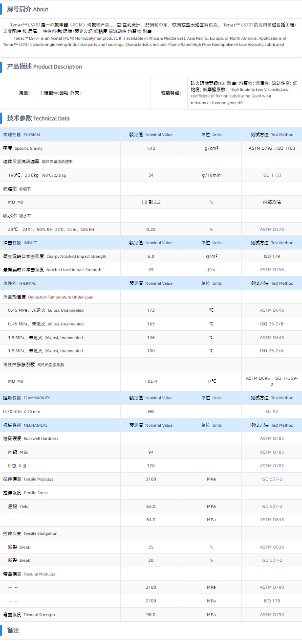Open ASTM D790 link in the flexural 3100 MPa row
Screen dimensions: 302x644
pos(272,587)
